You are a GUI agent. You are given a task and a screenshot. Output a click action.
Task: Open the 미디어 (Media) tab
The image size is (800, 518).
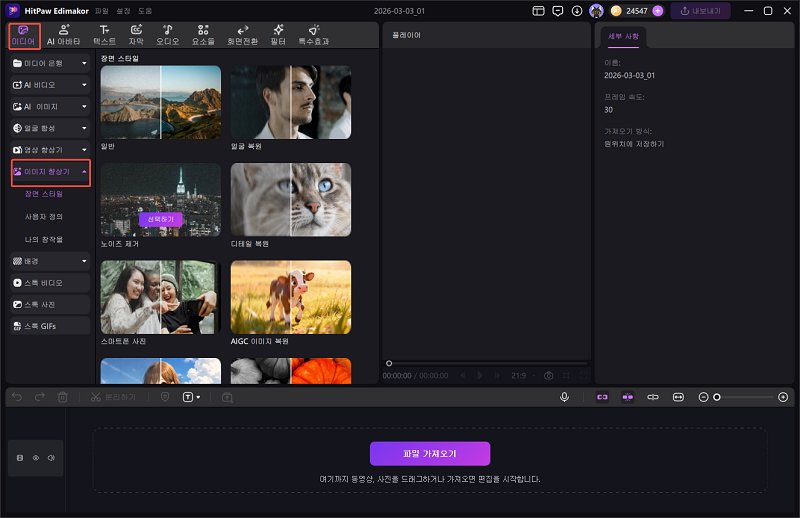pos(23,35)
